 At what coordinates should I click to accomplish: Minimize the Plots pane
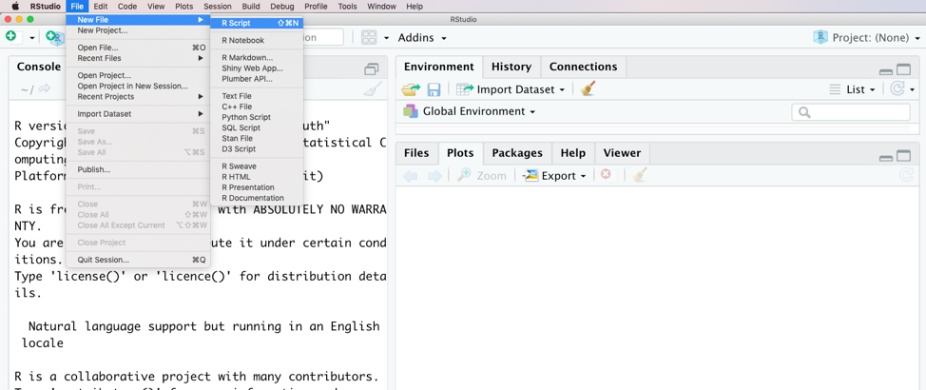886,158
